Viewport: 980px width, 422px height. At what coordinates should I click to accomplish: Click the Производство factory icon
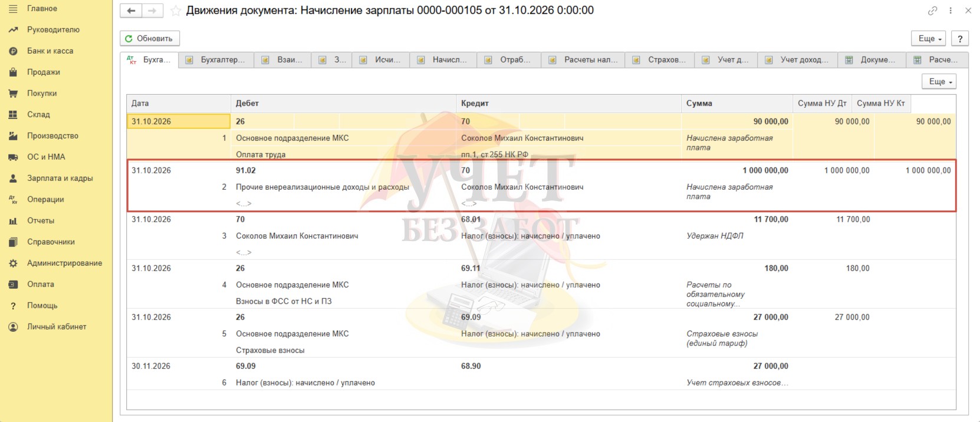click(13, 136)
